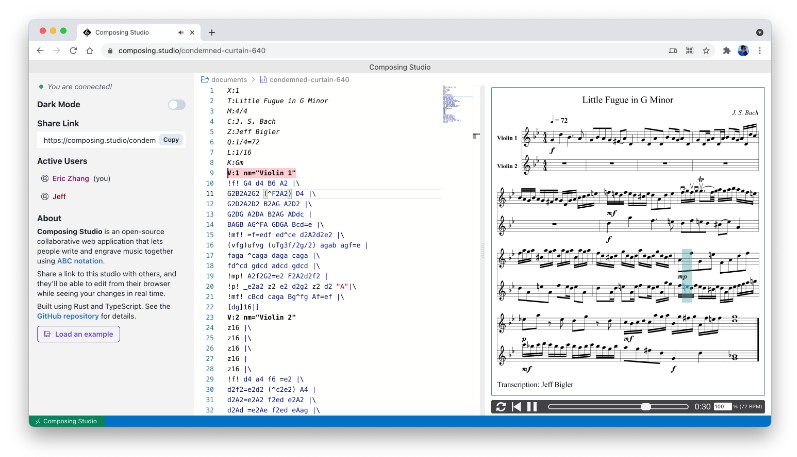Open the GitHub repository link
This screenshot has width=797, height=457.
(x=69, y=315)
